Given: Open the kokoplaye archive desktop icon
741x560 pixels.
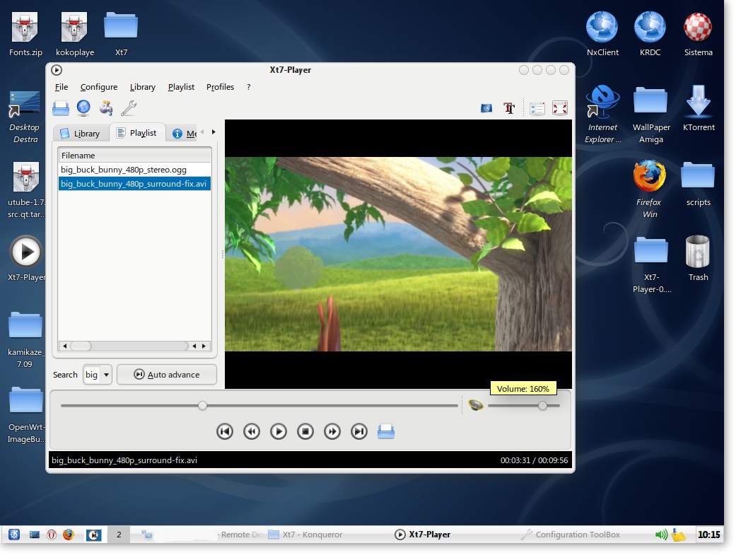Looking at the screenshot, I should [x=75, y=35].
